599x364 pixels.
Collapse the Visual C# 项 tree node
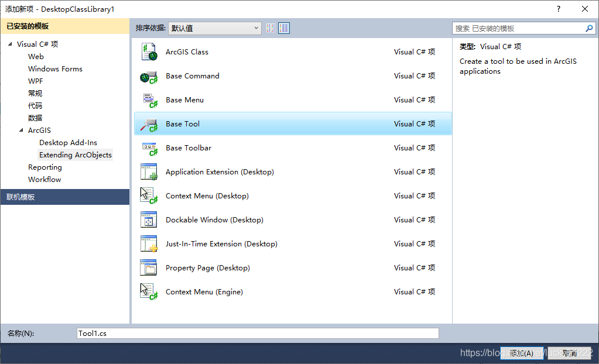[10, 44]
